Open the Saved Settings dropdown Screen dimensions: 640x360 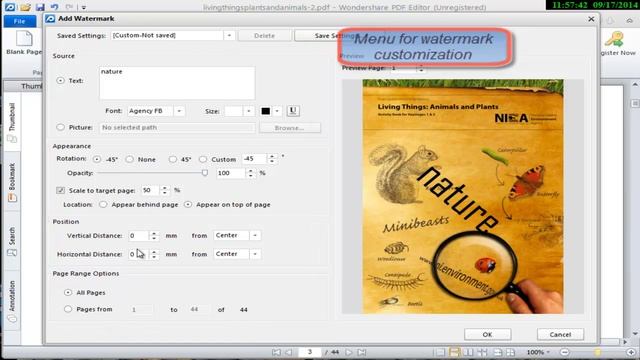tap(229, 36)
